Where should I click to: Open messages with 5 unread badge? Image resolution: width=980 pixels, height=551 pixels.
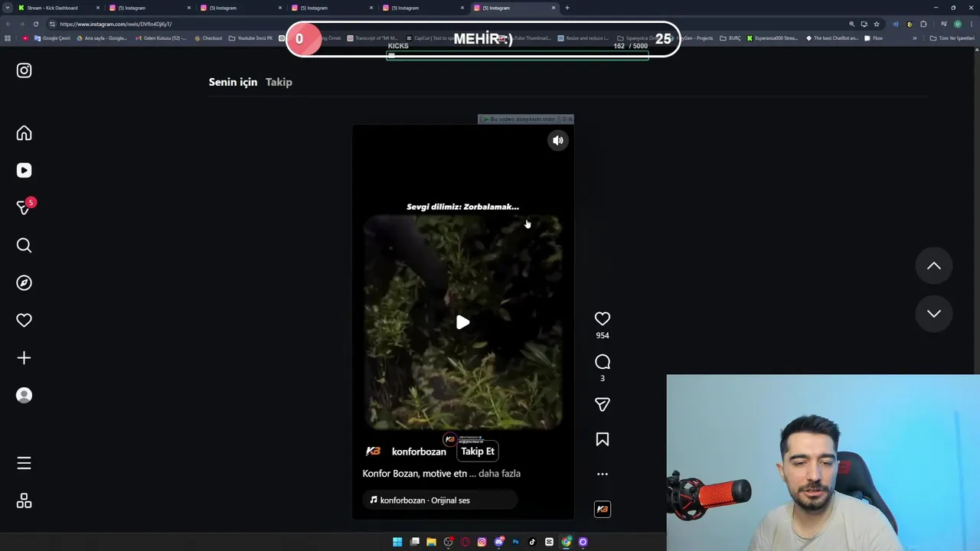coord(24,207)
